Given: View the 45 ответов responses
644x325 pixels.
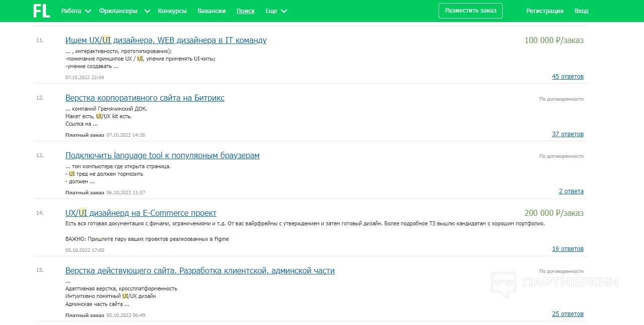Looking at the screenshot, I should [567, 77].
